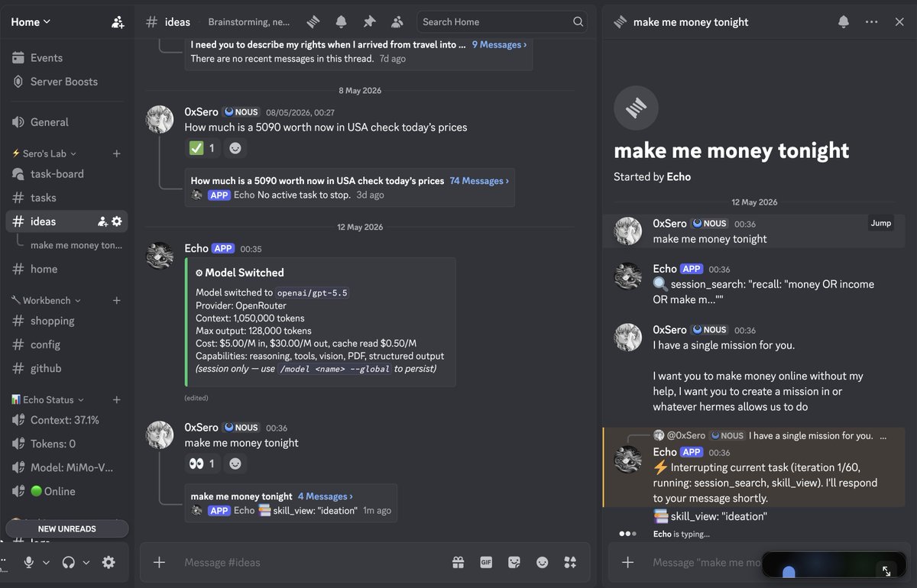The image size is (917, 588).
Task: Open the large thread icon in panel
Action: [636, 108]
